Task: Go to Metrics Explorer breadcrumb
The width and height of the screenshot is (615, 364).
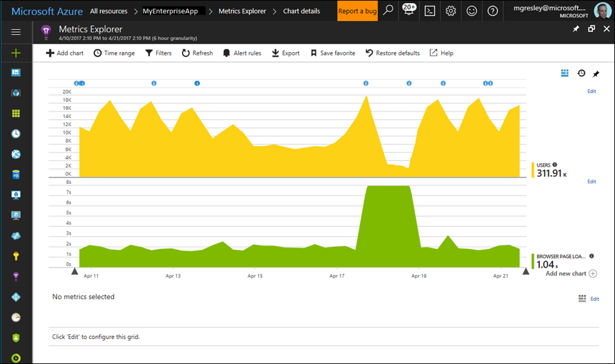Action: pyautogui.click(x=242, y=11)
